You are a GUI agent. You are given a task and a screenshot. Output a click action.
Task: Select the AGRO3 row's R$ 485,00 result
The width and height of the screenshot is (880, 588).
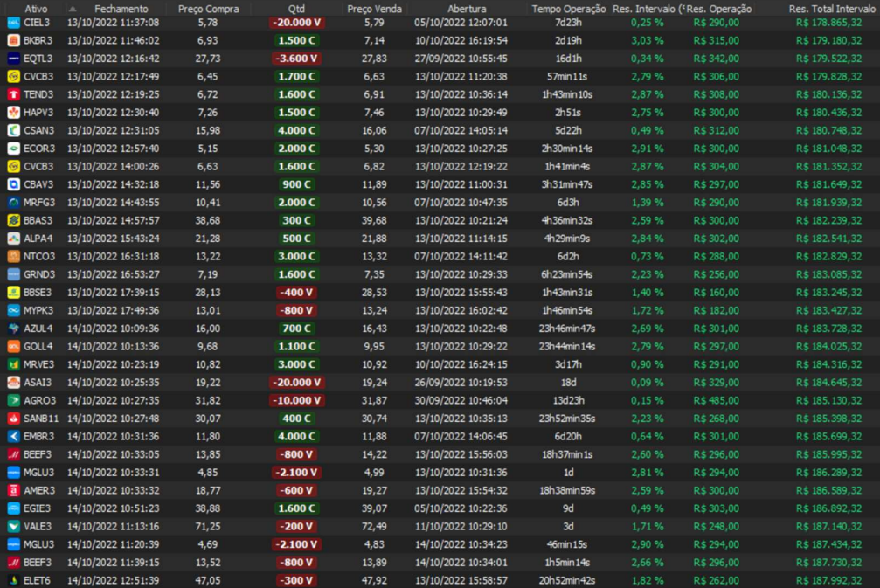coord(716,400)
